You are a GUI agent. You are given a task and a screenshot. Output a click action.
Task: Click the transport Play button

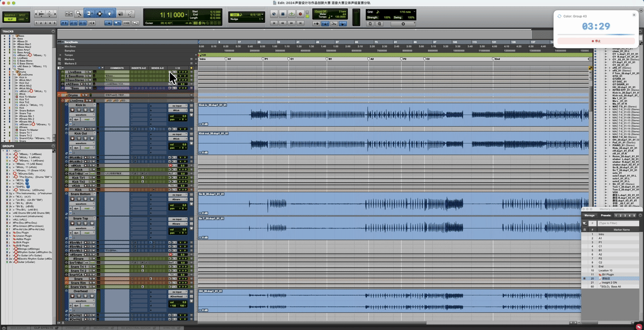[291, 14]
